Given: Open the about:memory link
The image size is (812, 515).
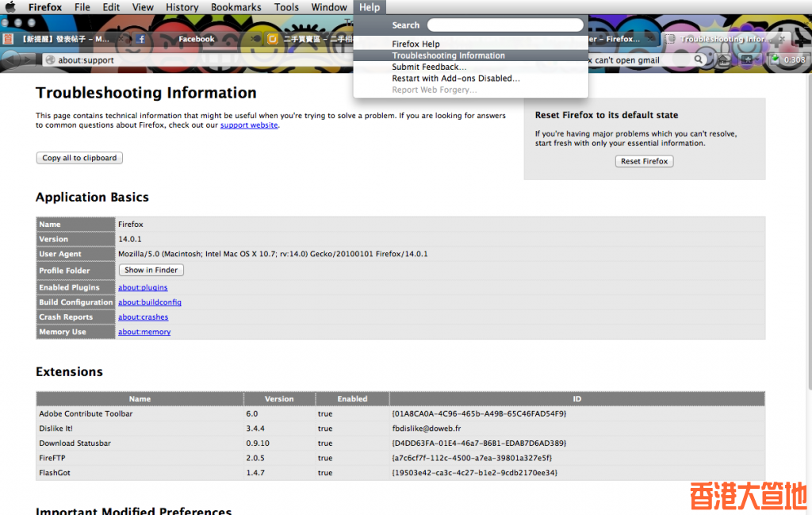Looking at the screenshot, I should [x=144, y=332].
